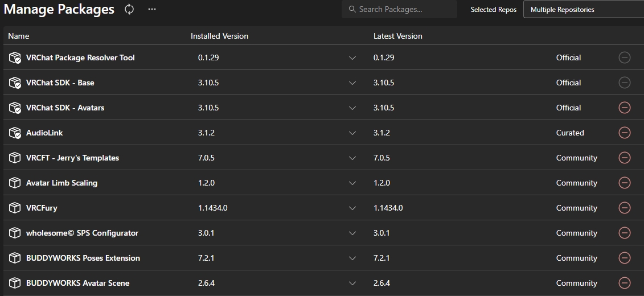Click installed version 0.1.29 value
The height and width of the screenshot is (296, 644).
[x=208, y=58]
